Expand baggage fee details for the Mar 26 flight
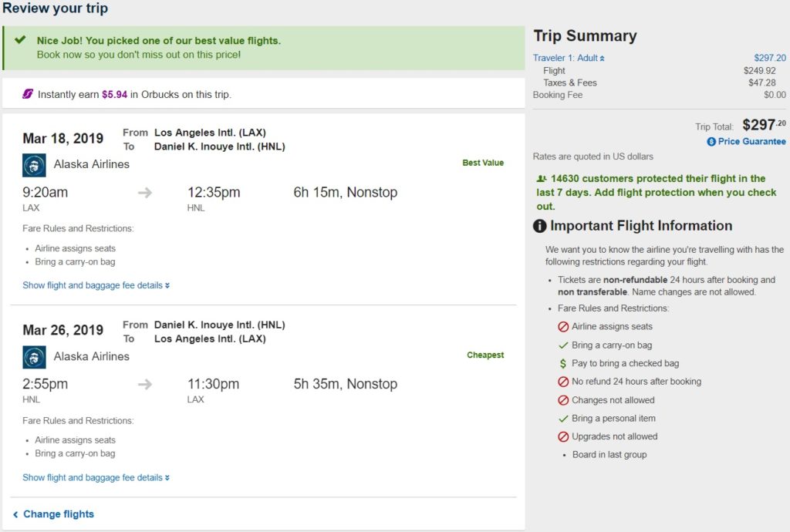Viewport: 790px width, 532px height. (x=96, y=477)
